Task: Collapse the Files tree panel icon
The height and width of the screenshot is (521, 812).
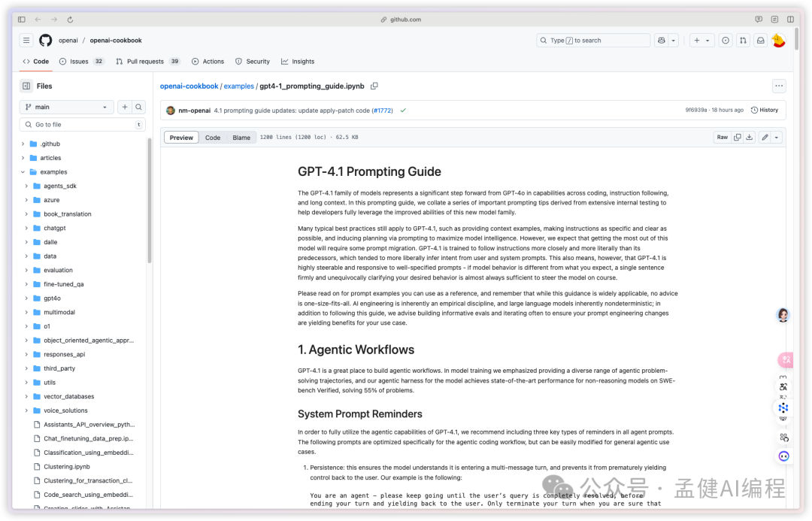Action: pyautogui.click(x=26, y=86)
